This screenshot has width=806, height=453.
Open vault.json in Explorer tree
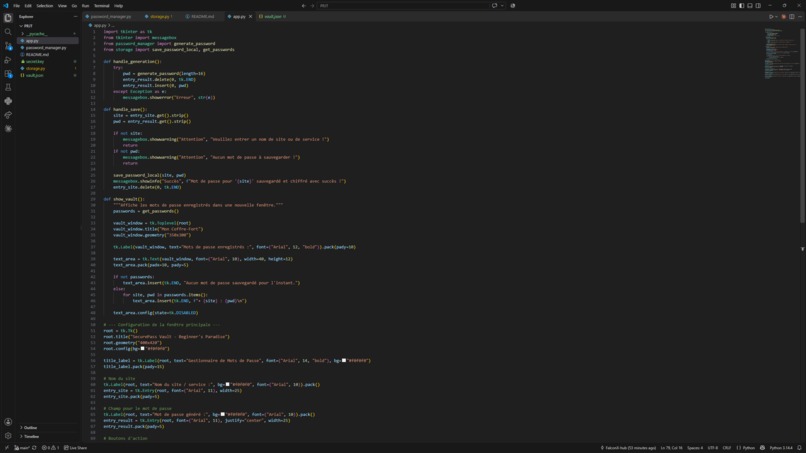(34, 76)
